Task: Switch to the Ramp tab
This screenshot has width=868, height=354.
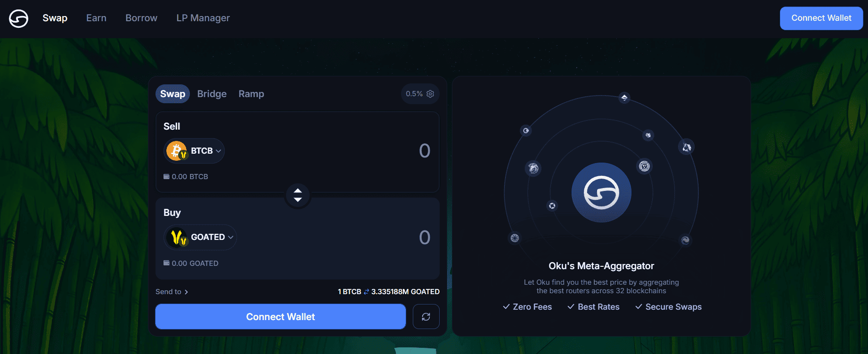Action: (251, 94)
